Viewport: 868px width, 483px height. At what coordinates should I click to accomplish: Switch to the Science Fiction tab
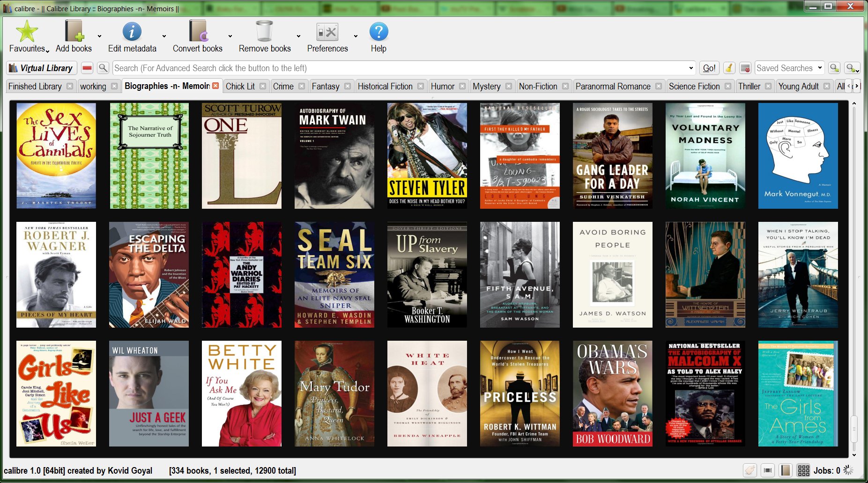[x=694, y=86]
